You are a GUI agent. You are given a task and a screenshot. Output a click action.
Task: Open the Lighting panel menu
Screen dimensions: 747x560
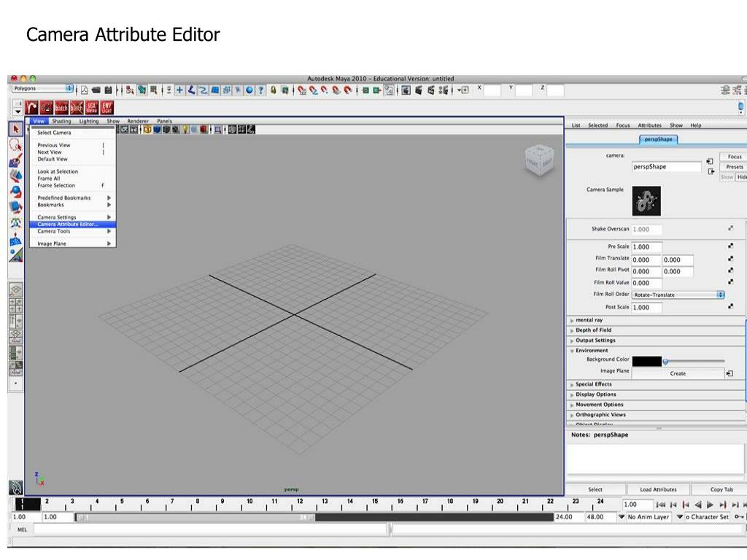[x=88, y=121]
